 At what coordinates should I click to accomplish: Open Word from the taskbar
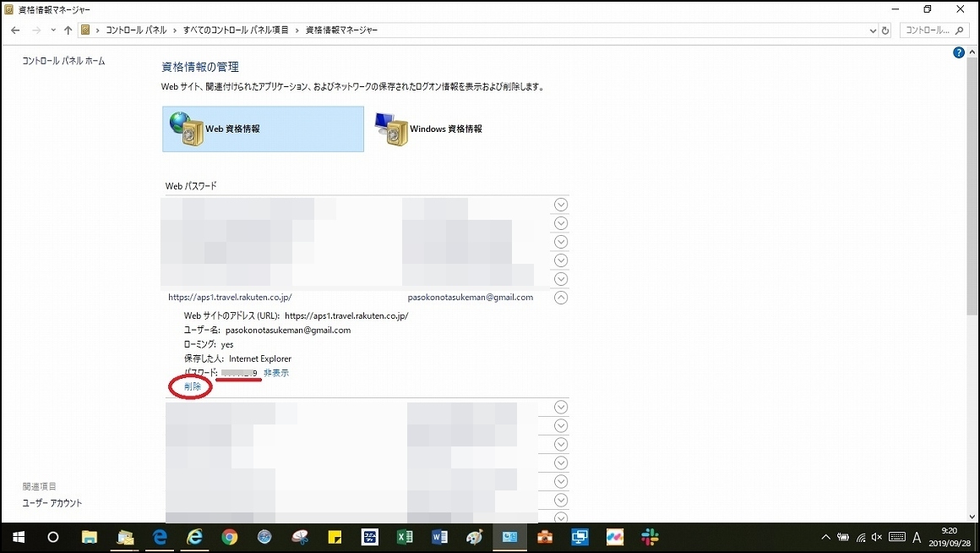[439, 538]
